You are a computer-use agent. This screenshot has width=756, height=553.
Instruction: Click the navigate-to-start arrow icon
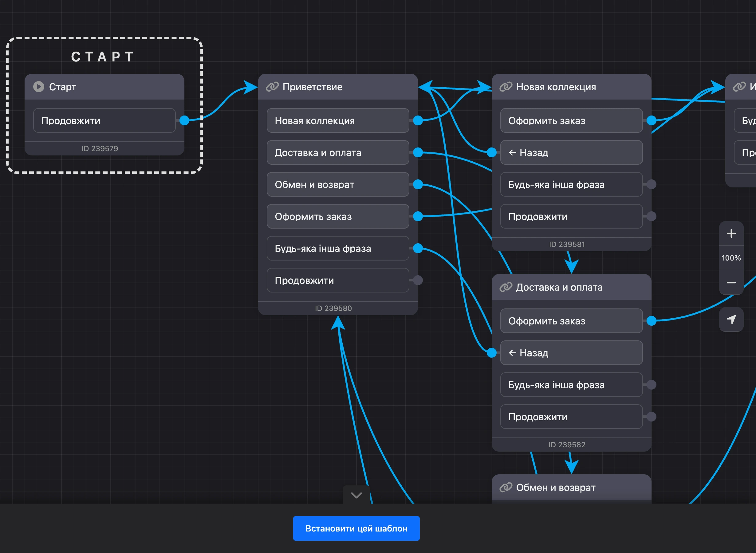coord(731,319)
